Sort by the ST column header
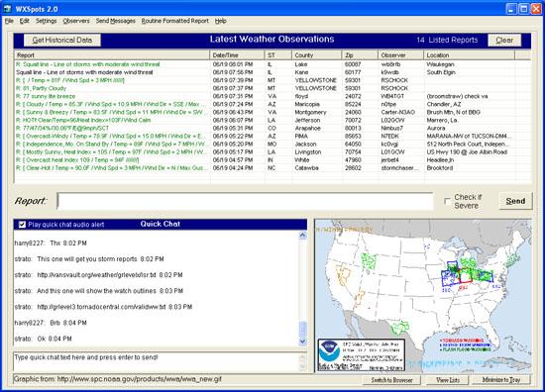 (278, 55)
